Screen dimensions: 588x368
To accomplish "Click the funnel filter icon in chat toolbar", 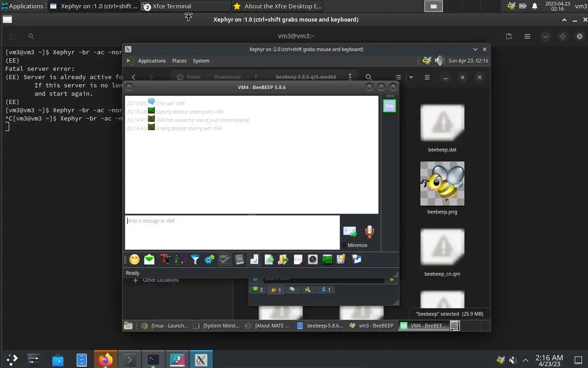I will pos(195,259).
